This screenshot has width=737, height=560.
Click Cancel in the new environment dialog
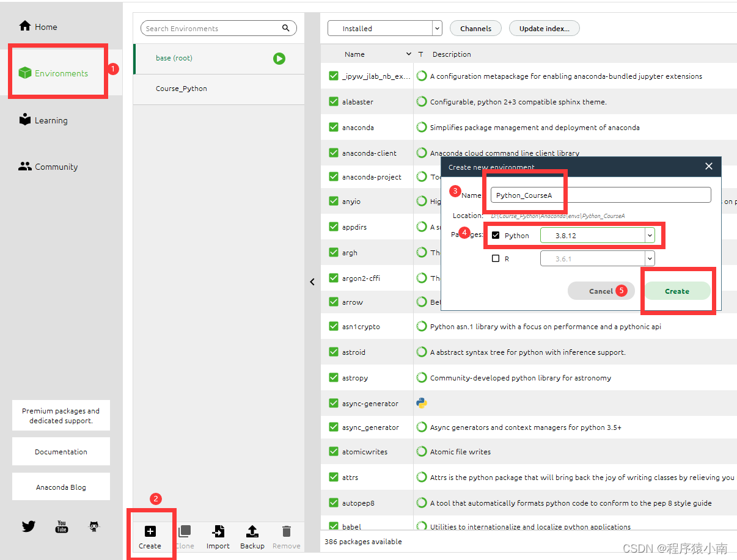tap(601, 291)
